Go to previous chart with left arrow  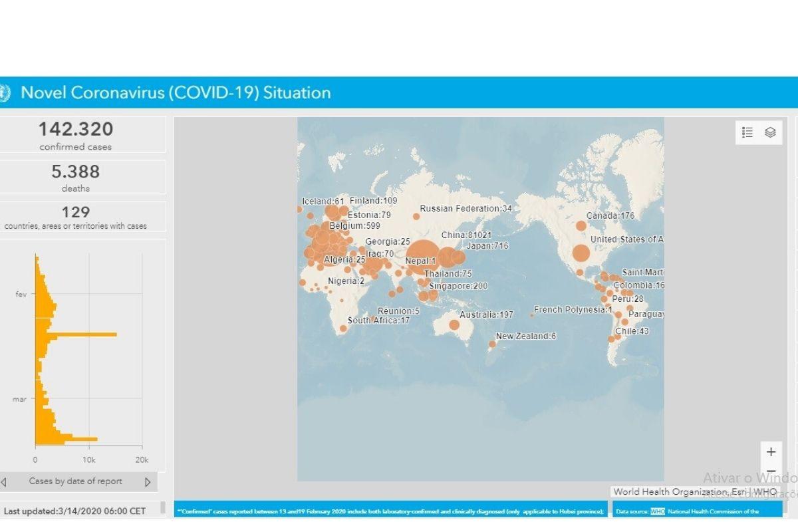[x=4, y=482]
